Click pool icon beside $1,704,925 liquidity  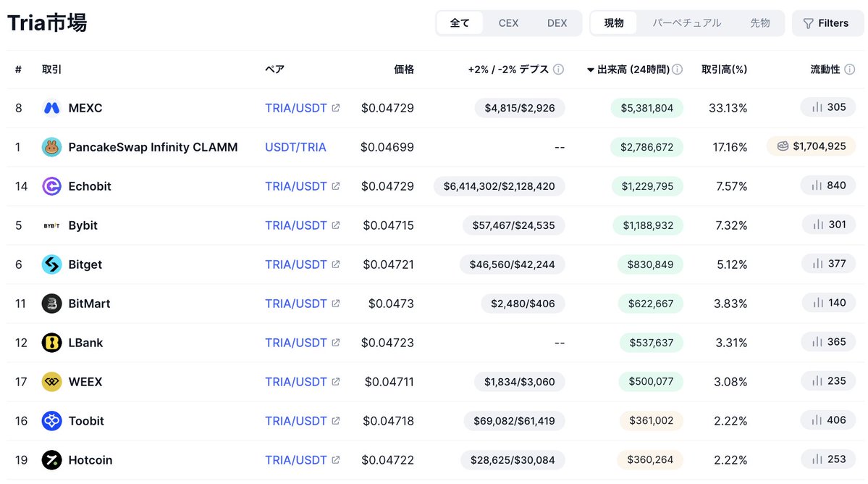pyautogui.click(x=782, y=146)
